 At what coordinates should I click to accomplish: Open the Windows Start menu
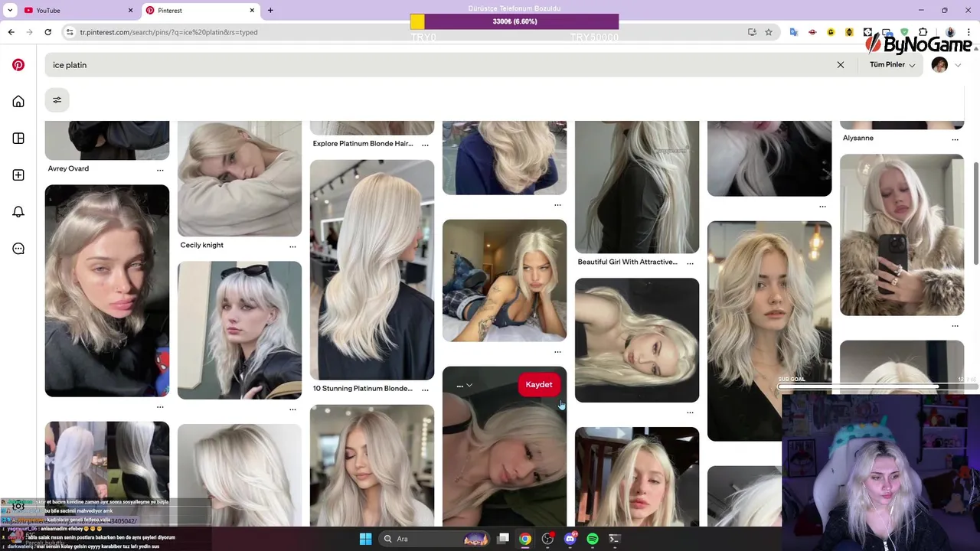365,539
